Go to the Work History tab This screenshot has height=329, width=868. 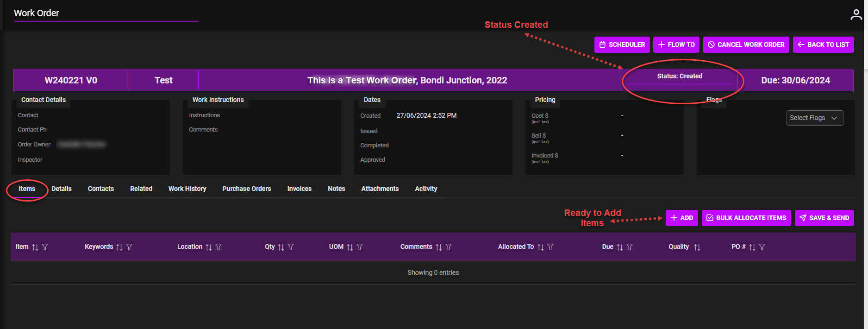(x=187, y=189)
